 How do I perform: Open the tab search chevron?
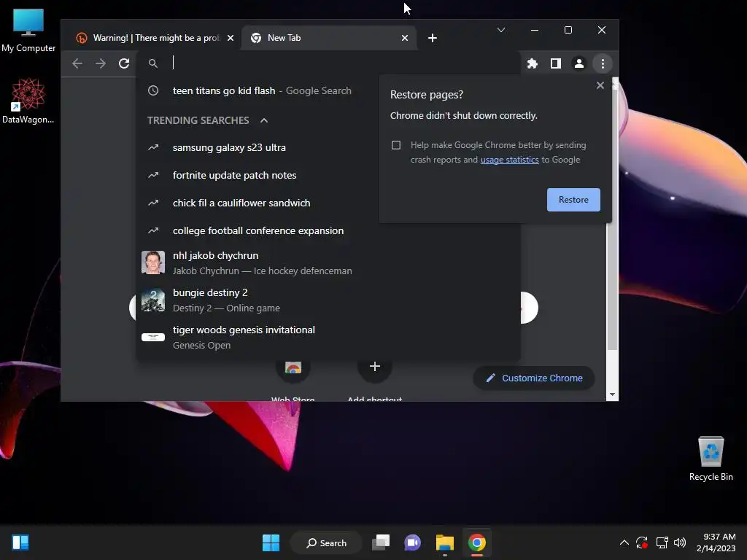click(x=501, y=30)
